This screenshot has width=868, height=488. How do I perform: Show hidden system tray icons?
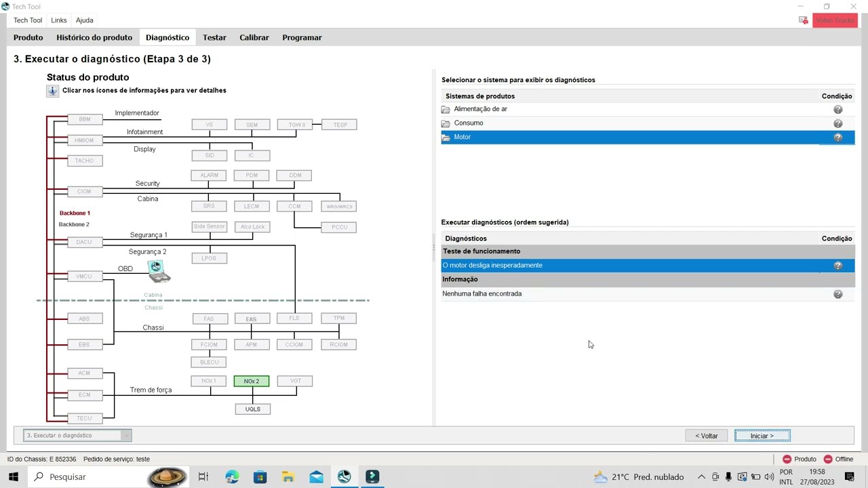tap(701, 476)
